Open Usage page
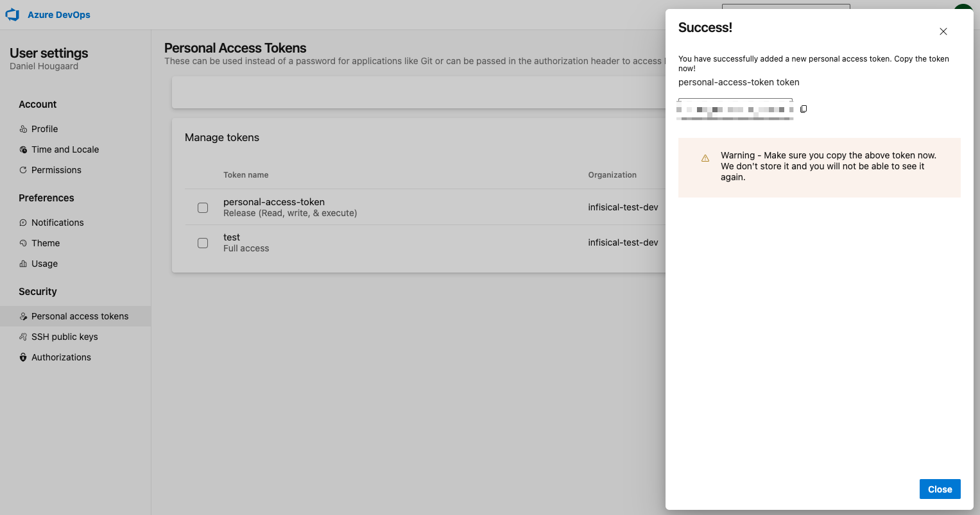The height and width of the screenshot is (515, 980). coord(44,264)
